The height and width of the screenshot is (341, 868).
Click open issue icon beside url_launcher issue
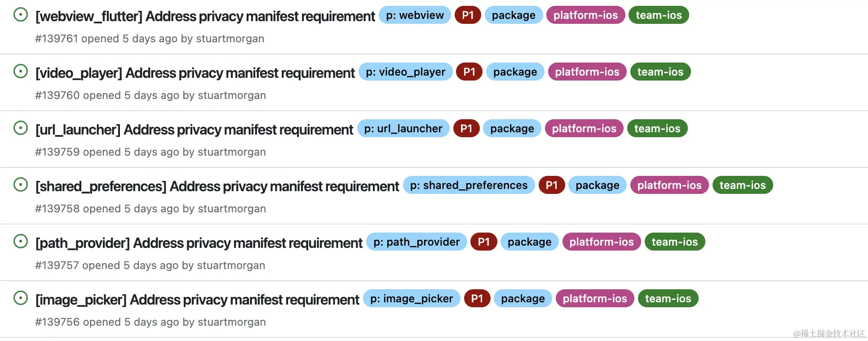21,128
